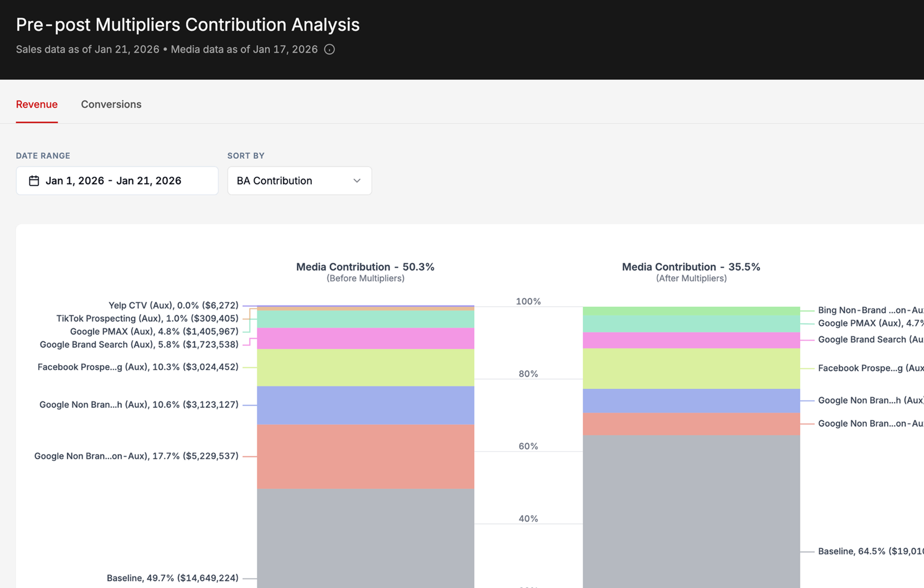Click the mint Google PMAX segment in right bar

pyautogui.click(x=691, y=324)
